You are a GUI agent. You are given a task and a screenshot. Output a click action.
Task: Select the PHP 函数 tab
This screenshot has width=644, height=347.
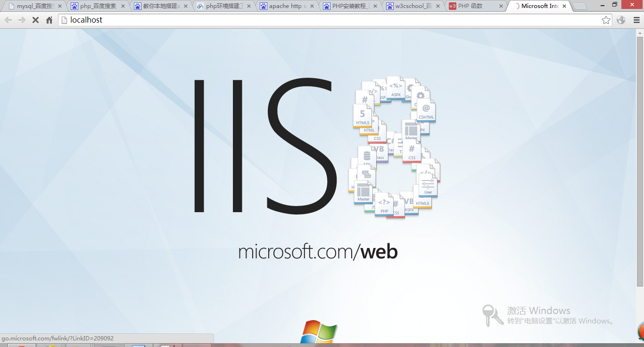(x=476, y=6)
